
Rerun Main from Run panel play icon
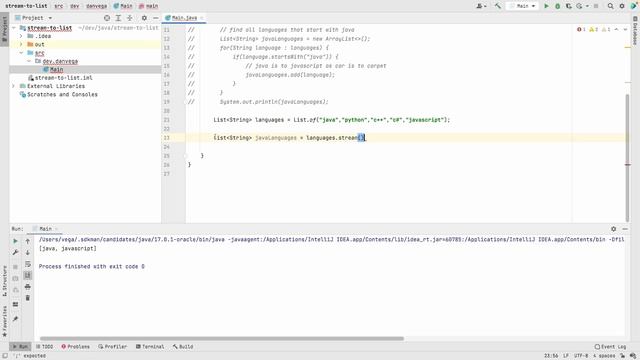click(x=16, y=241)
